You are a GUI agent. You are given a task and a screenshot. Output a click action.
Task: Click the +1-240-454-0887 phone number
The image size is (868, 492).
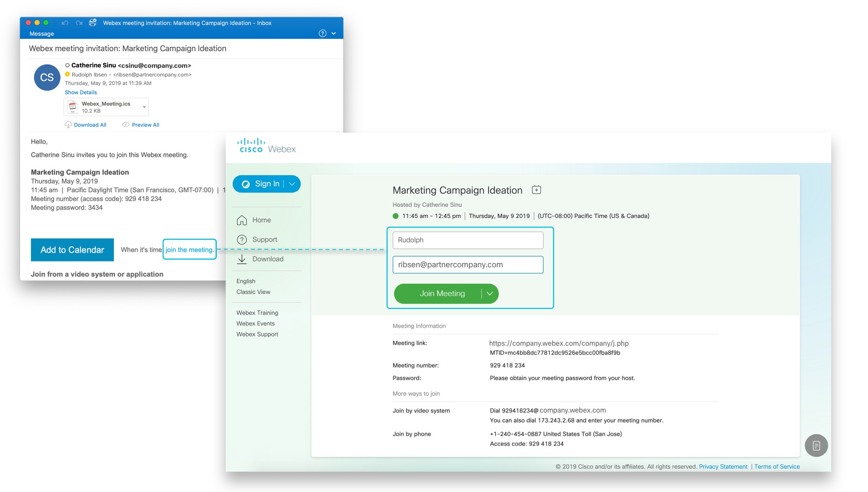tap(515, 434)
